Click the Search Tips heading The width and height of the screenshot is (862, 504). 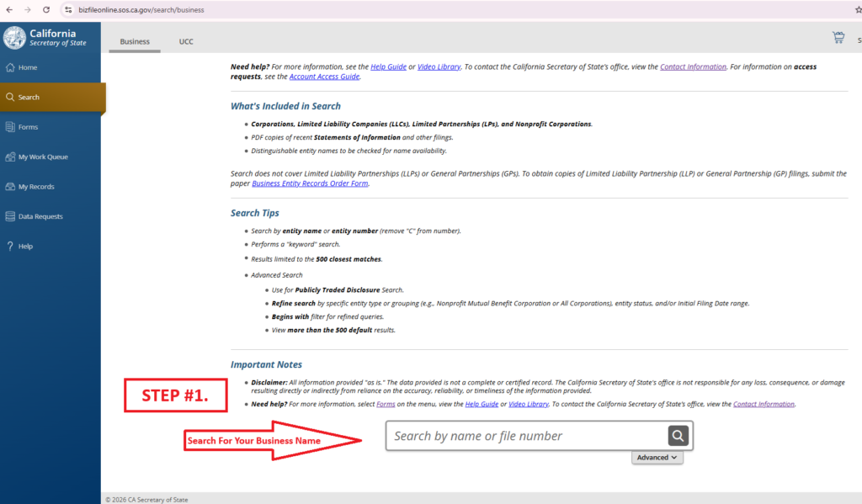pyautogui.click(x=254, y=213)
